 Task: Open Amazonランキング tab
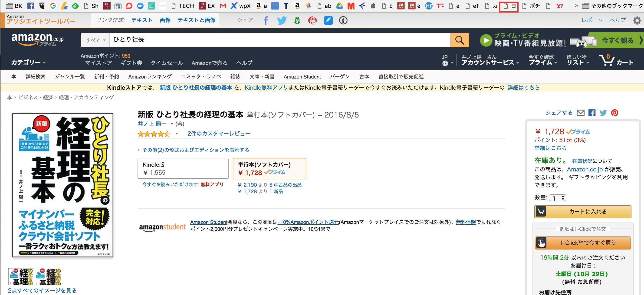pos(150,76)
